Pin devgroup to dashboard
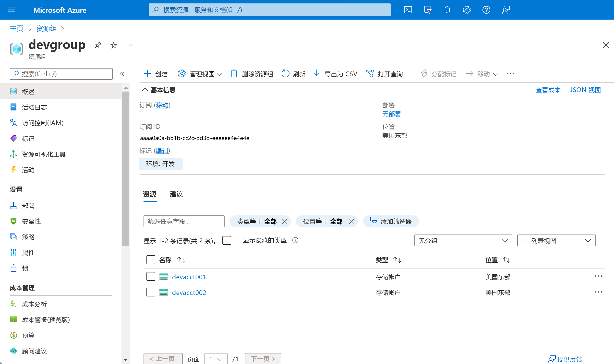Image resolution: width=614 pixels, height=364 pixels. pyautogui.click(x=98, y=45)
